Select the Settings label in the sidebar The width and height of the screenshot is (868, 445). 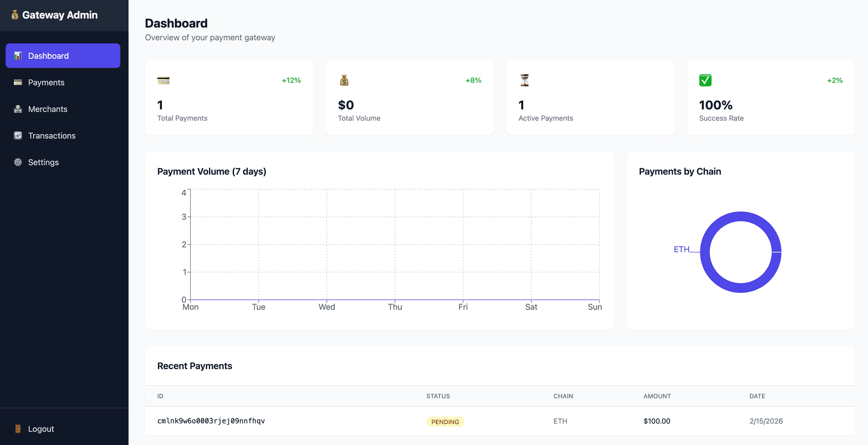point(43,163)
